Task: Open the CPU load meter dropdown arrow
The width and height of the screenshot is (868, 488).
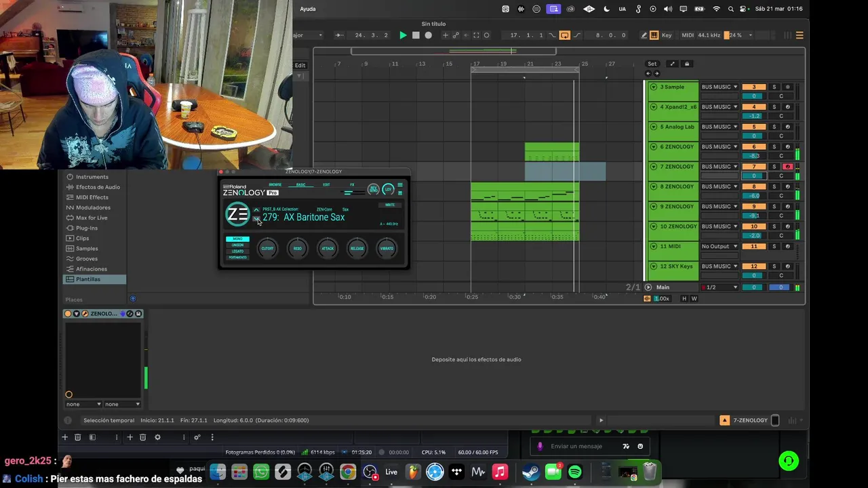Action: point(750,35)
